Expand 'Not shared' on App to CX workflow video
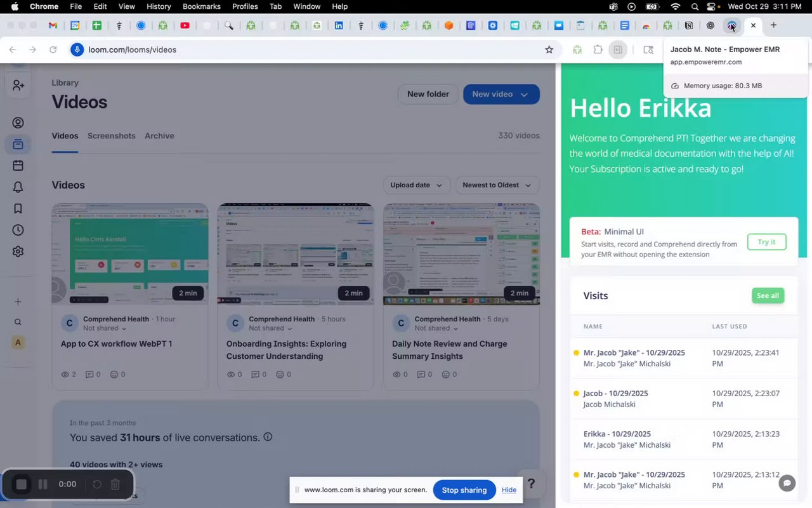Image resolution: width=812 pixels, height=508 pixels. [105, 328]
